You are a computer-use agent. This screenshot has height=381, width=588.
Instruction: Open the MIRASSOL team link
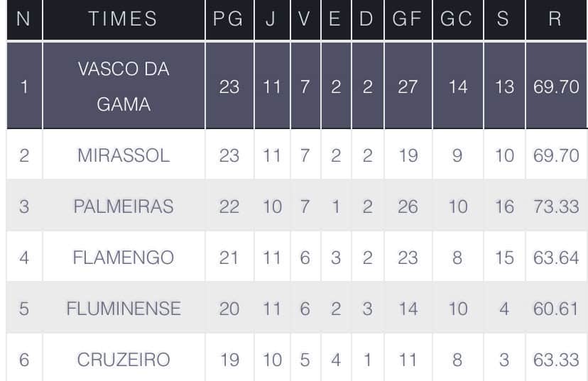coord(124,155)
